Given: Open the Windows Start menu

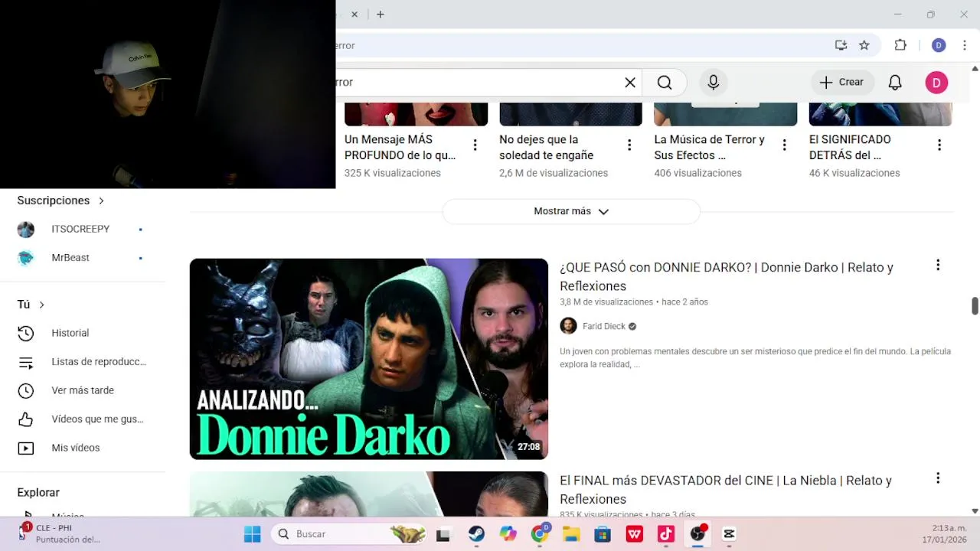Looking at the screenshot, I should tap(252, 534).
